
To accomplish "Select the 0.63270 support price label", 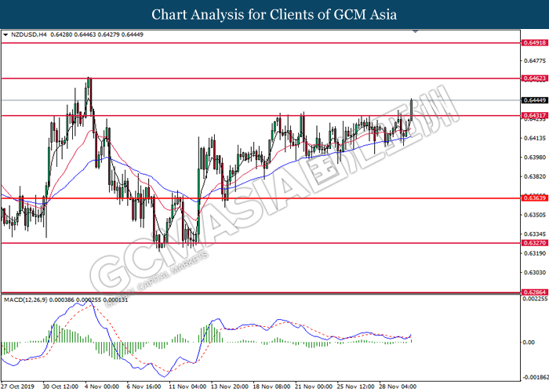I will click(534, 243).
